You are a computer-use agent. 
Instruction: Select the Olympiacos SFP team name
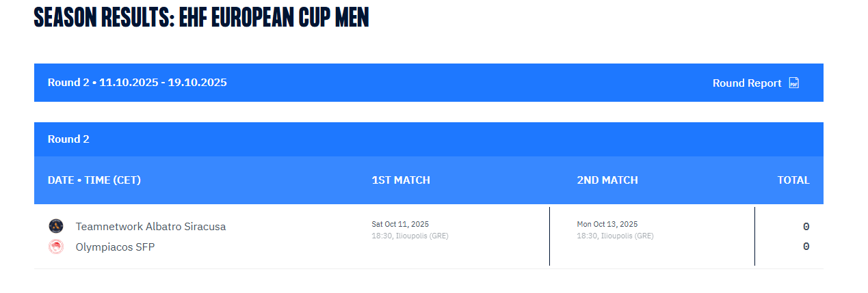pos(115,247)
